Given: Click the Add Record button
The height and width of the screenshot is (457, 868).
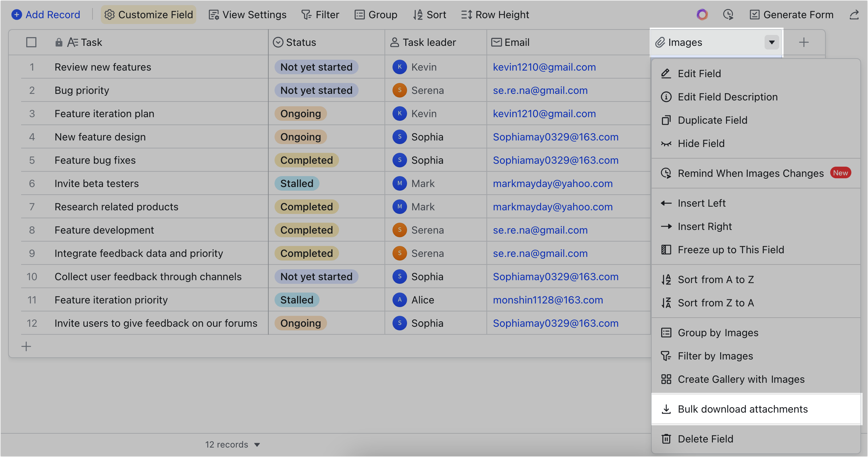Looking at the screenshot, I should coord(46,15).
